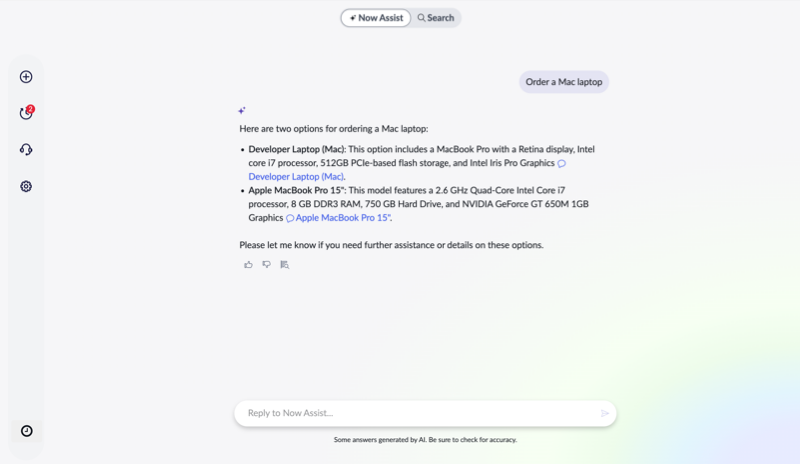Click the 'Order a Mac laptop' message bubble
This screenshot has width=800, height=464.
point(564,82)
